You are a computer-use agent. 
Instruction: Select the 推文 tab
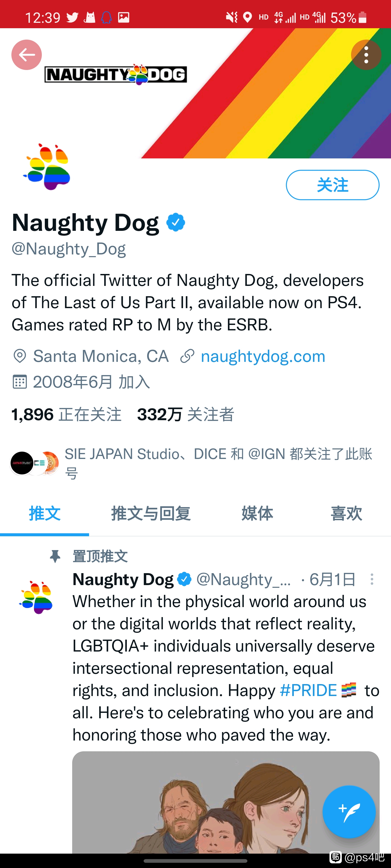click(x=45, y=513)
